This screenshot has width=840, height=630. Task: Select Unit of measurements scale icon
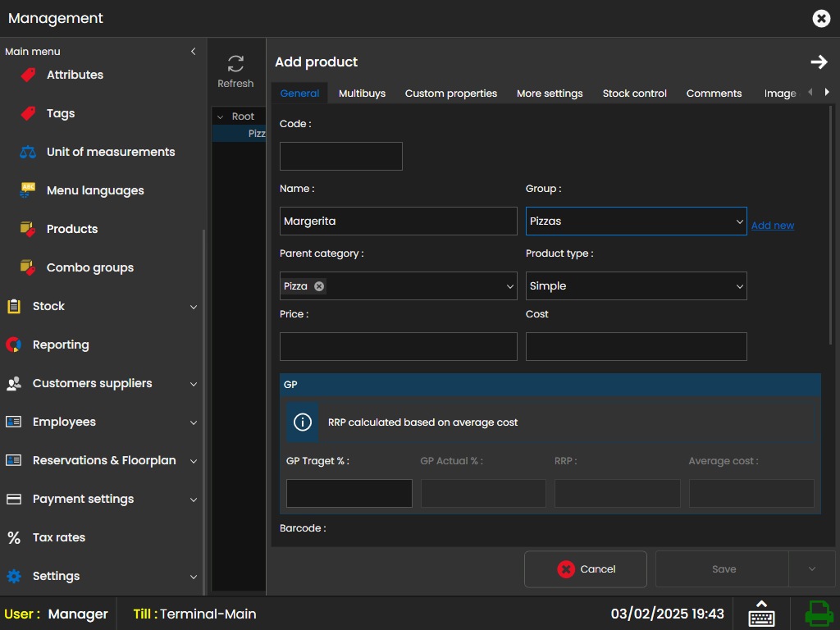pyautogui.click(x=28, y=152)
